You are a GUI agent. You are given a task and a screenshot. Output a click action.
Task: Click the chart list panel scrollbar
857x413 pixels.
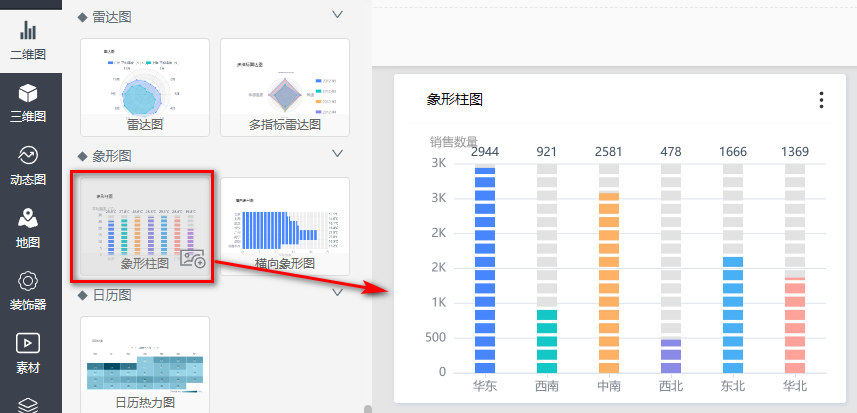[x=367, y=408]
